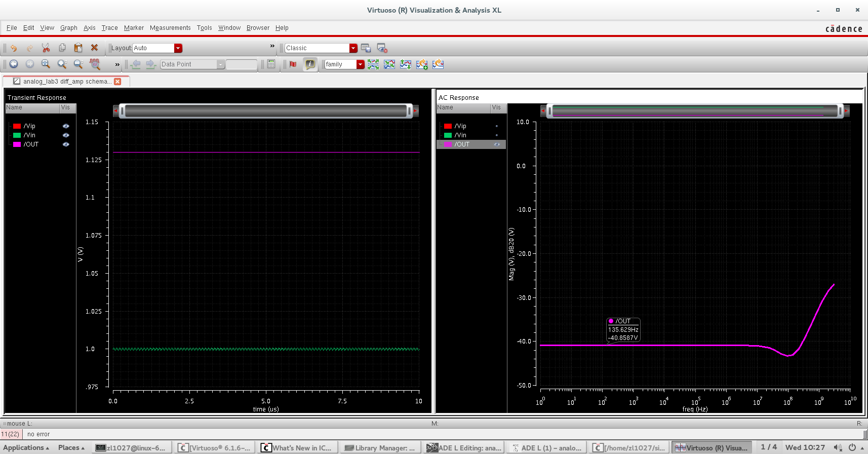The image size is (868, 454).
Task: Toggle /OUT visibility in Transient Response
Action: 66,144
